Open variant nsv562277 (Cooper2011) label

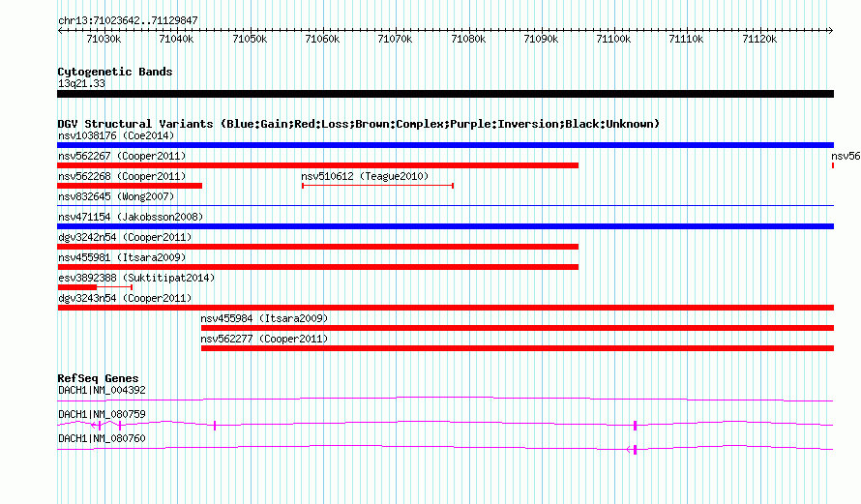(x=264, y=339)
